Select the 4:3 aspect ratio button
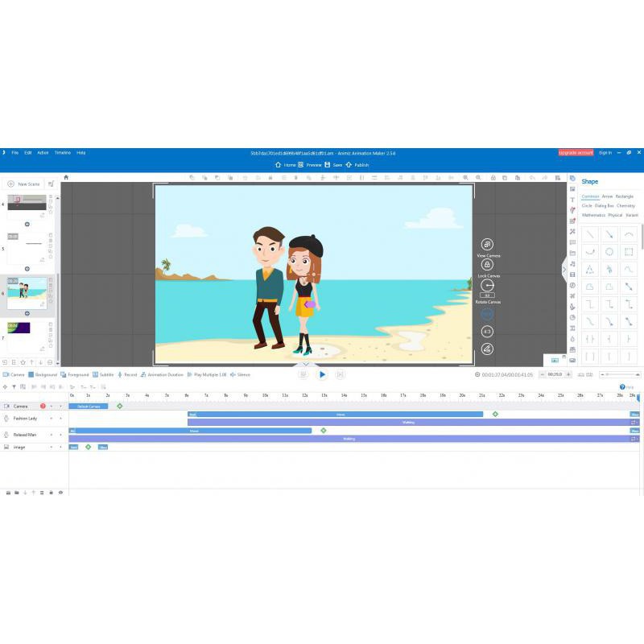Image resolution: width=644 pixels, height=644 pixels. point(487,332)
